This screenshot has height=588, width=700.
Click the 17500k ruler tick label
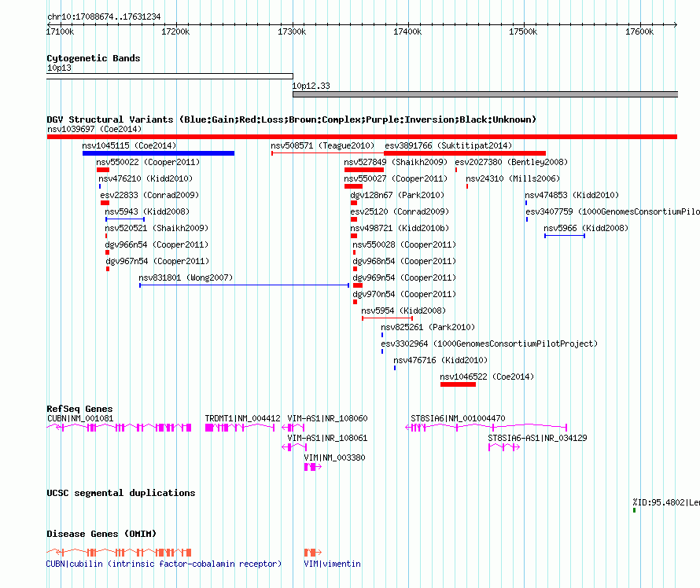point(523,31)
